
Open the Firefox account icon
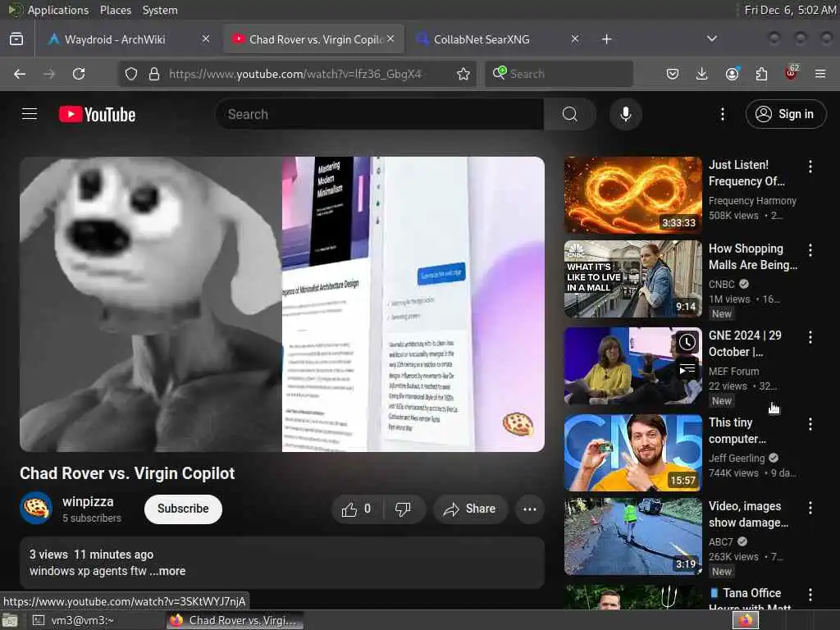(x=733, y=74)
